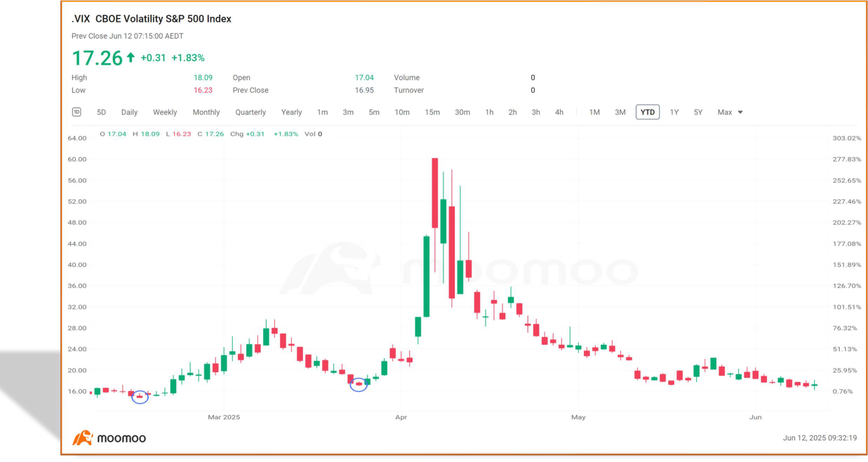Select the Daily candlestick interval

tap(129, 112)
